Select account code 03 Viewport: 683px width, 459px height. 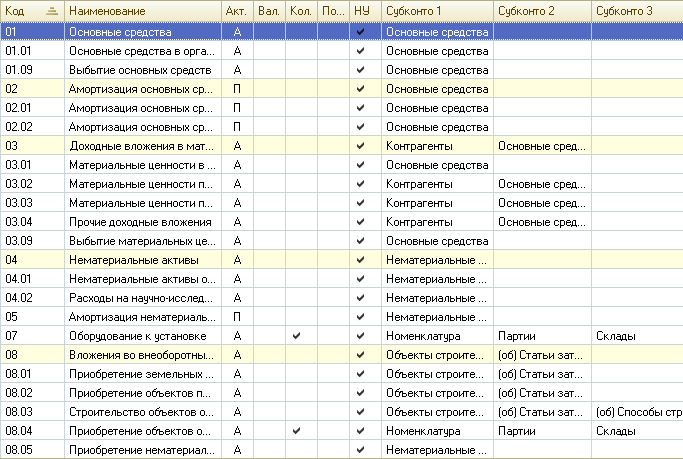11,146
